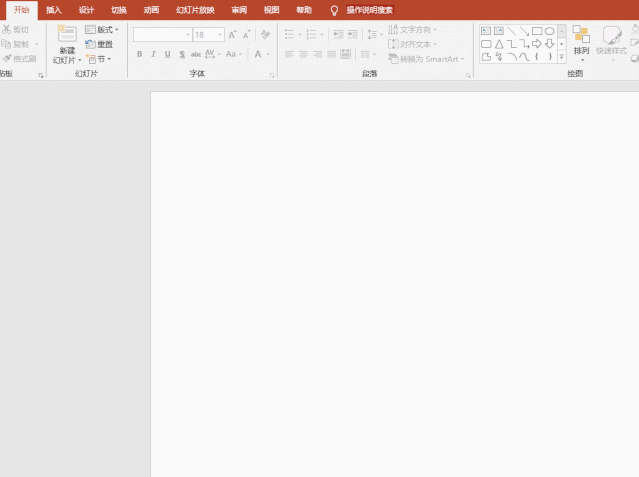Pick the right arrow shape
639x477 pixels.
pyautogui.click(x=537, y=44)
